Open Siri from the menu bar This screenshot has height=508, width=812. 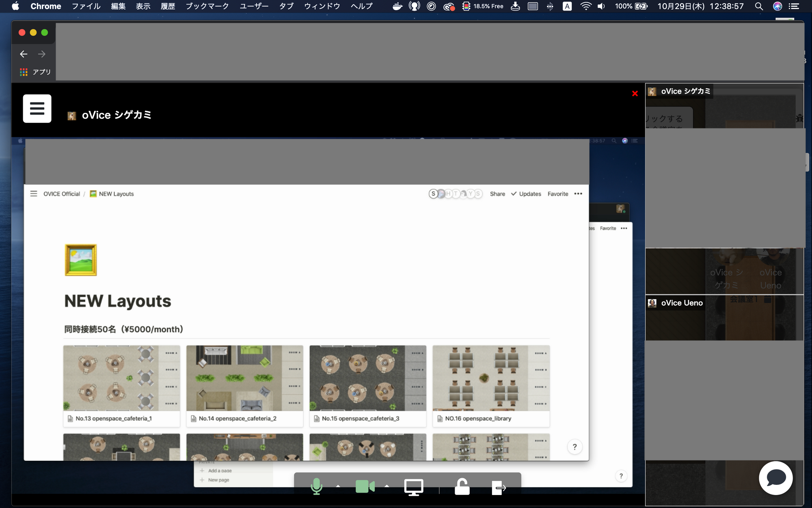tap(777, 6)
